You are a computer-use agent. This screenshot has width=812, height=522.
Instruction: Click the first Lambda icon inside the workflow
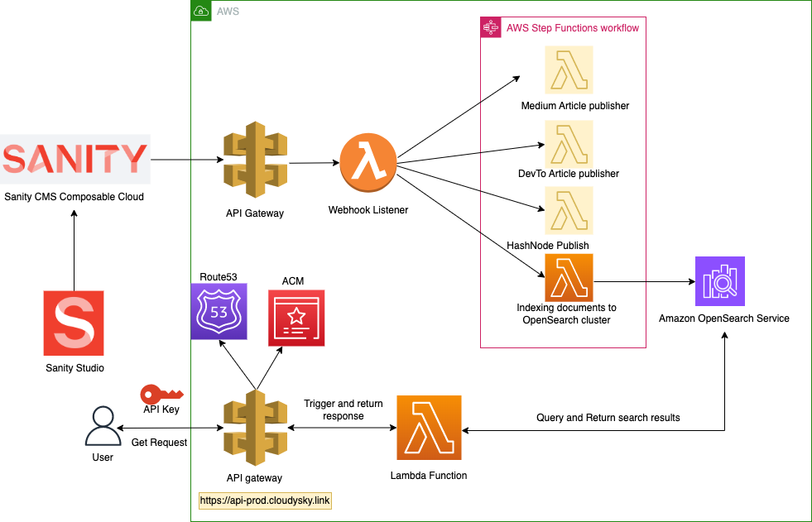click(x=568, y=70)
